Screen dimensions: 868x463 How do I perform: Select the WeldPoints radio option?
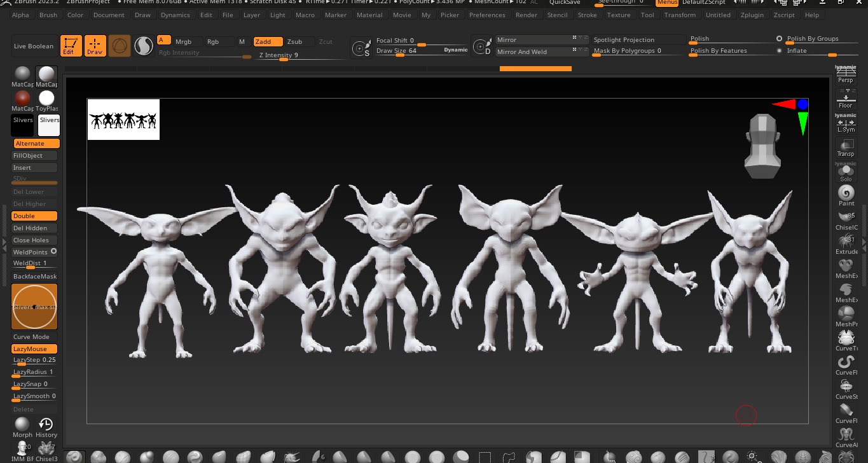pos(54,252)
